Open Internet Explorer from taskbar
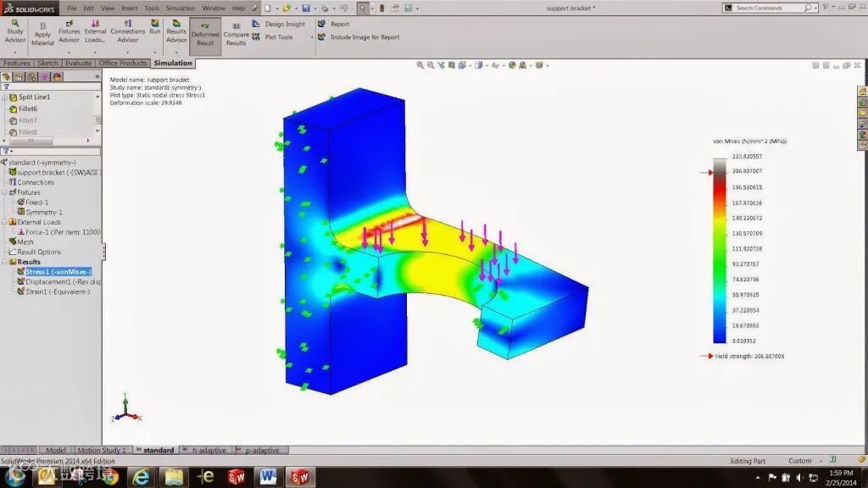 click(141, 477)
